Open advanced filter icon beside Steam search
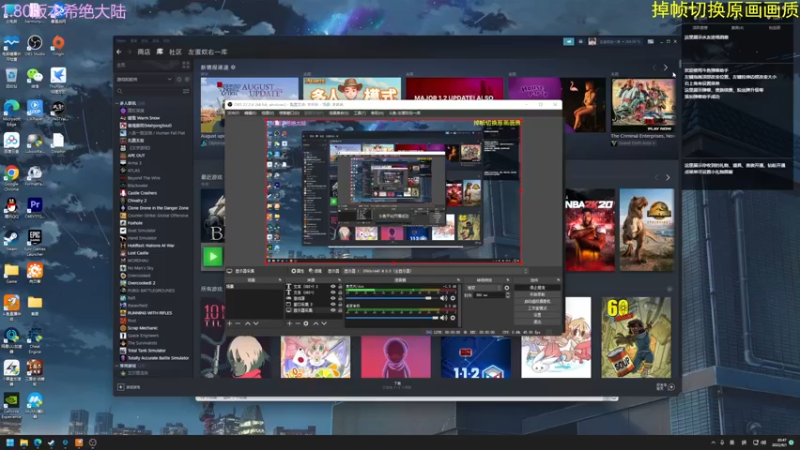This screenshot has width=800, height=450. coord(186,91)
